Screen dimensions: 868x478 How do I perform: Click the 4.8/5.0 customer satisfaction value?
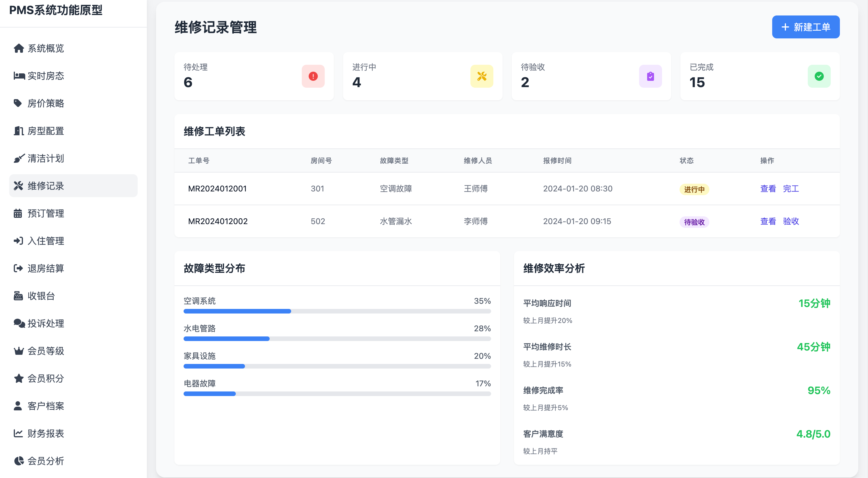click(x=813, y=434)
